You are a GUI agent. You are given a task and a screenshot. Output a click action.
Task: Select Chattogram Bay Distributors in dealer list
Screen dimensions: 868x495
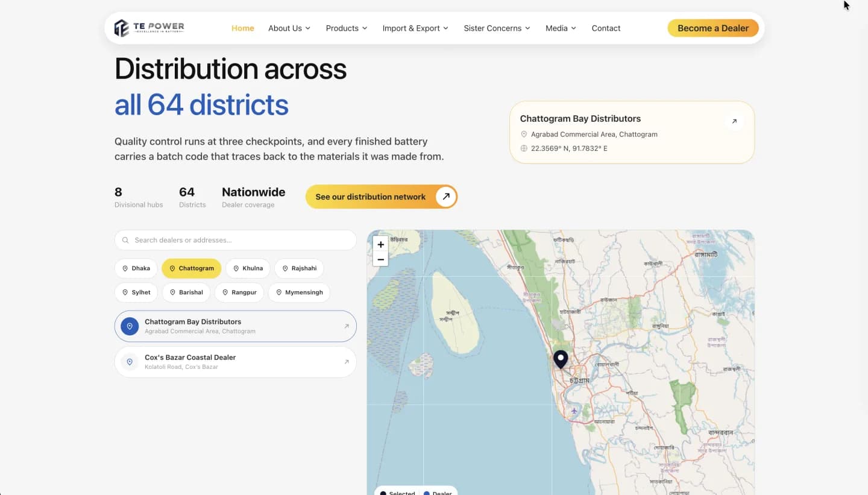[236, 326]
